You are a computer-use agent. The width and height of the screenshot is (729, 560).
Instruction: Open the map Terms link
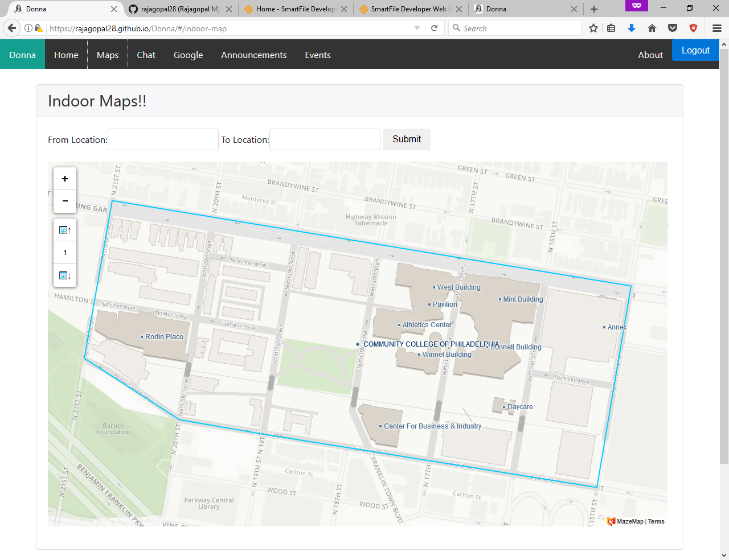pyautogui.click(x=656, y=521)
